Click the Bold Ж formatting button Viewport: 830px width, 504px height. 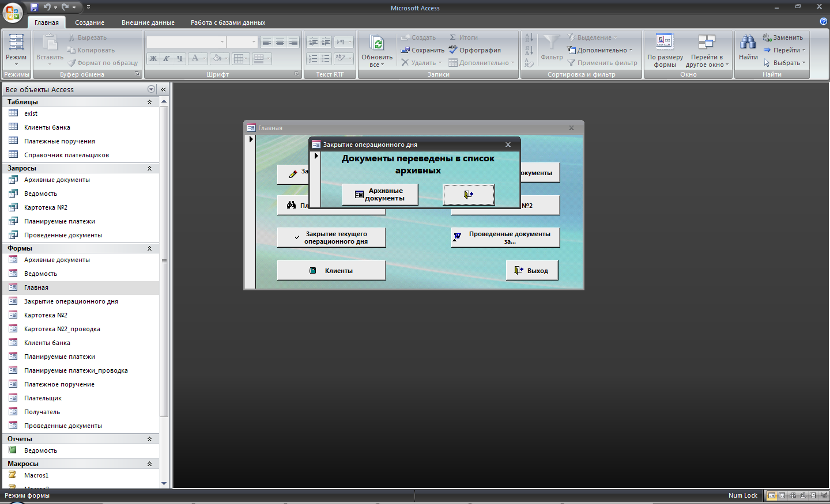(153, 58)
